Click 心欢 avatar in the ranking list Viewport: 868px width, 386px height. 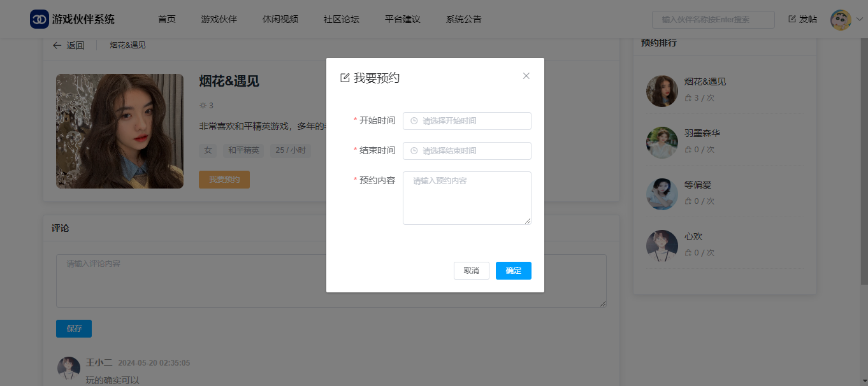(x=662, y=246)
